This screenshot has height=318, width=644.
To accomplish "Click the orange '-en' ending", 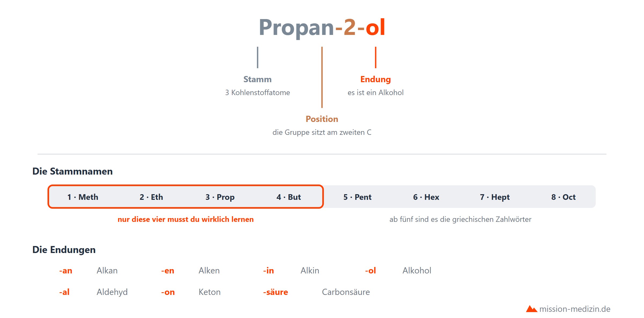I will coord(168,271).
